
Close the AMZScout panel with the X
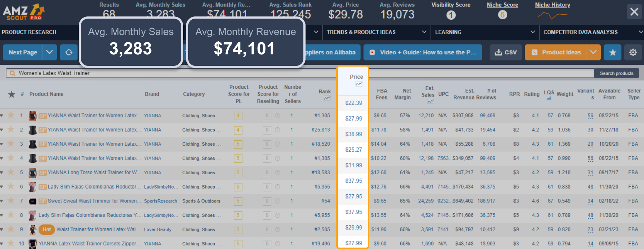tap(634, 12)
